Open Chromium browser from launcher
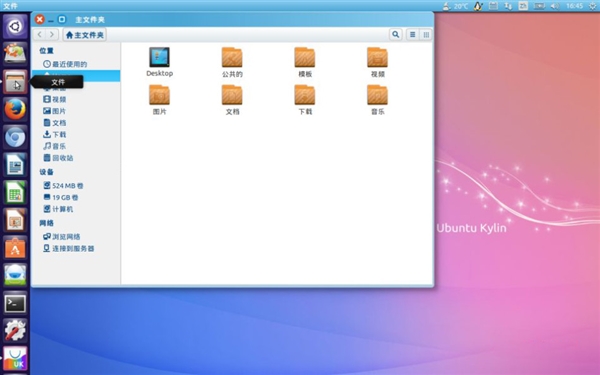This screenshot has width=600, height=375. coord(15,137)
